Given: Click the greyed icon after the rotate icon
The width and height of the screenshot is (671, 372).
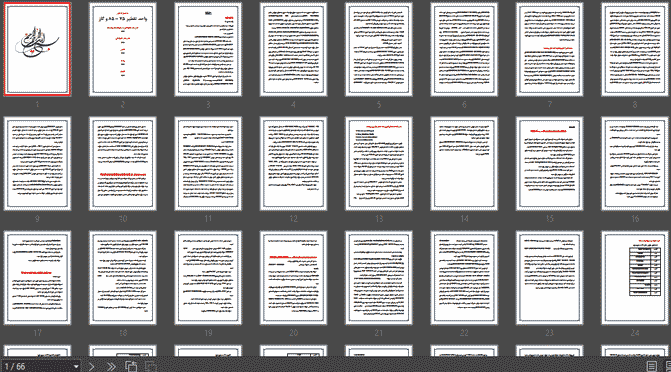Looking at the screenshot, I should [151, 366].
